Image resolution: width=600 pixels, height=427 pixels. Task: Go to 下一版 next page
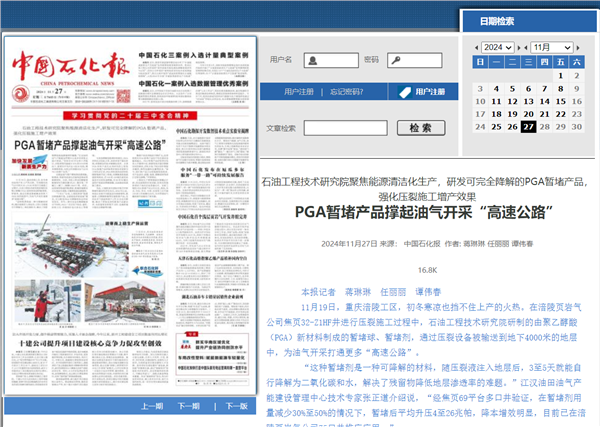pyautogui.click(x=236, y=406)
